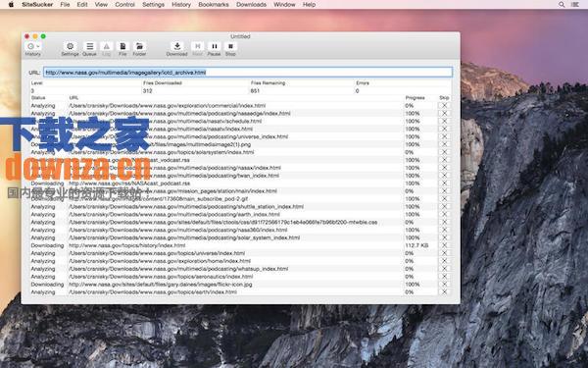The width and height of the screenshot is (588, 368).
Task: Skip the nasatv/schedule.html row
Action: click(444, 121)
